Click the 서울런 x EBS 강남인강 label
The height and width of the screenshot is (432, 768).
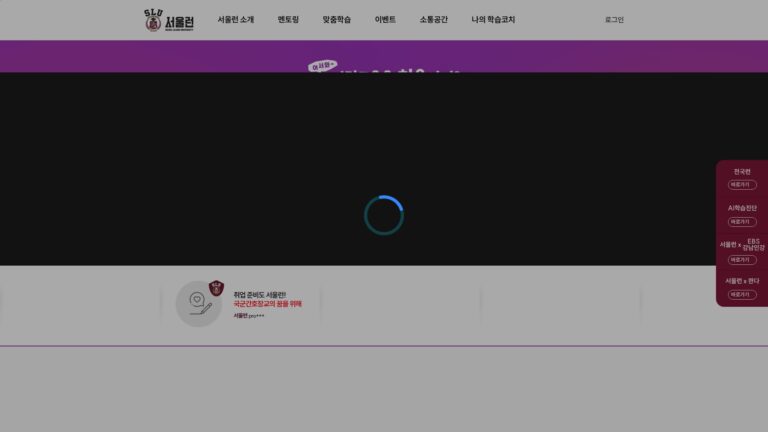[742, 244]
